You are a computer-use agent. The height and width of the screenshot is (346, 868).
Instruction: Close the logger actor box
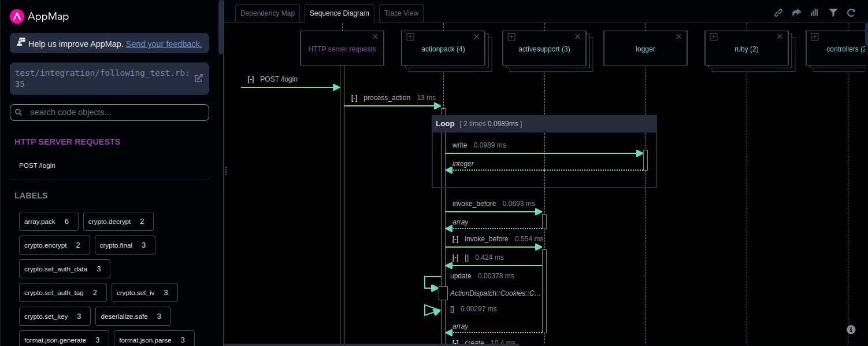coord(679,36)
